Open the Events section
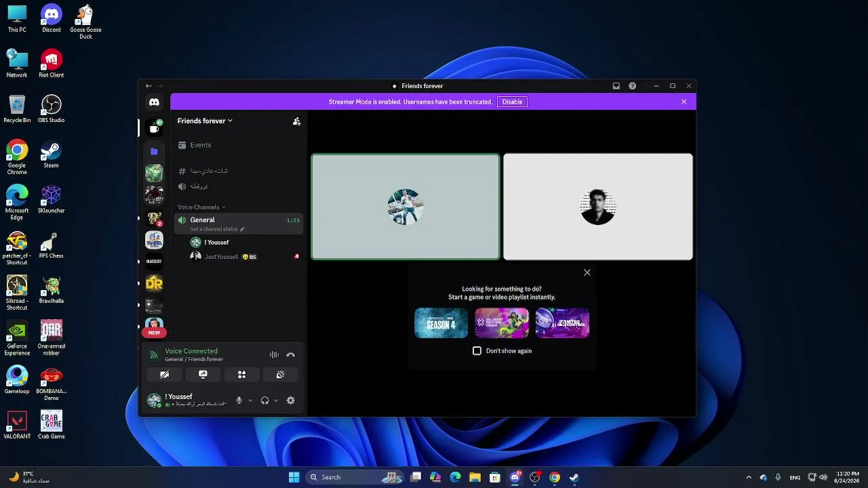Screen dimensions: 868x488 239,145
